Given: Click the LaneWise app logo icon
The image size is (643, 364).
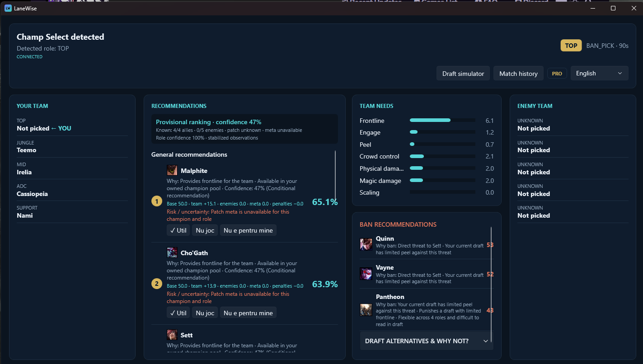Looking at the screenshot, I should pos(8,8).
